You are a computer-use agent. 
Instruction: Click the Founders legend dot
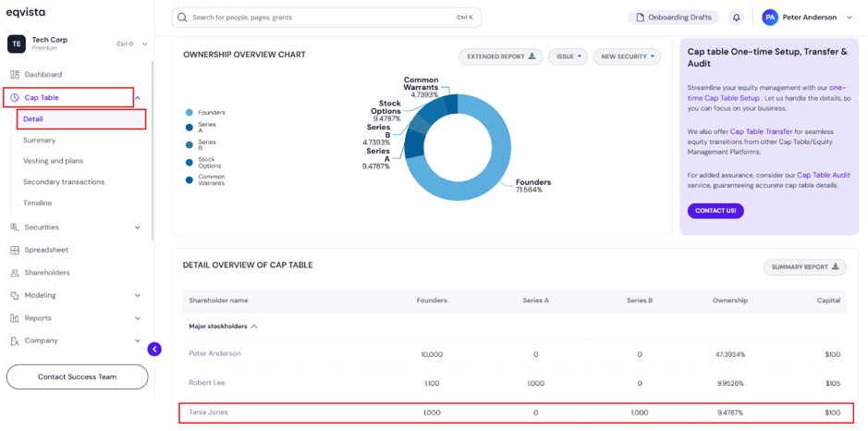pos(189,113)
